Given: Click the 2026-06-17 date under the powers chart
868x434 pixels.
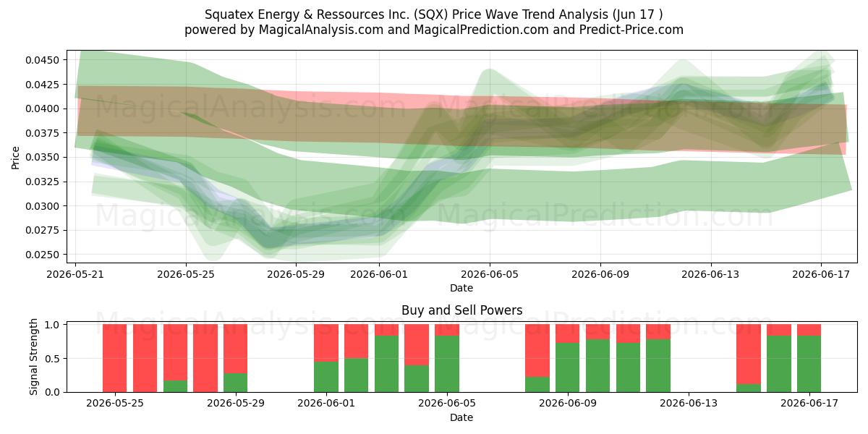Looking at the screenshot, I should point(809,404).
